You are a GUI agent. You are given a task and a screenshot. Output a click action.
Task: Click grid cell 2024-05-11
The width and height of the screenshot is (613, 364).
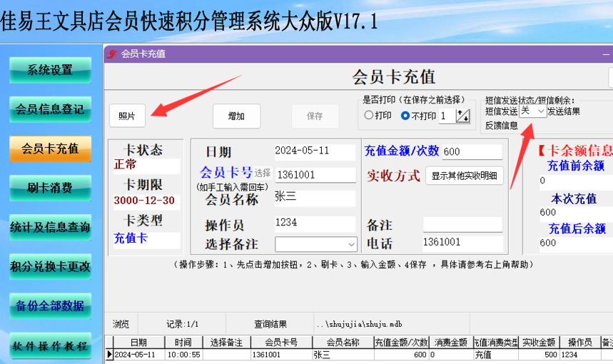click(138, 355)
